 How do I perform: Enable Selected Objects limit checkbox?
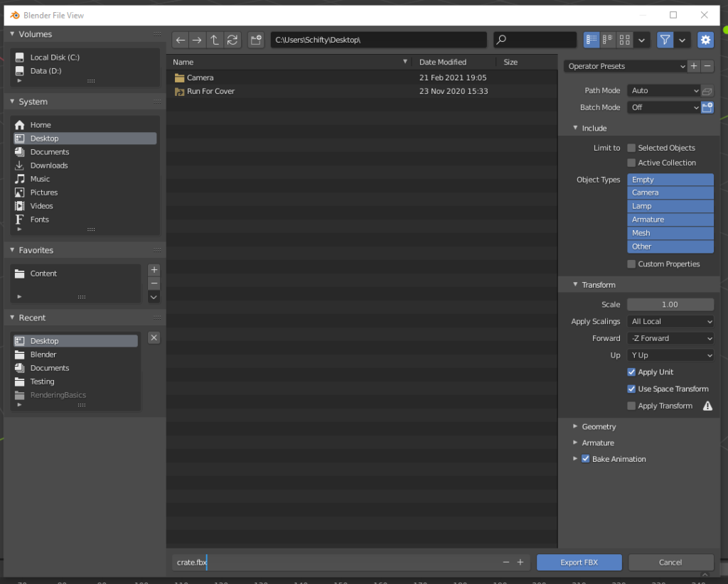pyautogui.click(x=631, y=148)
